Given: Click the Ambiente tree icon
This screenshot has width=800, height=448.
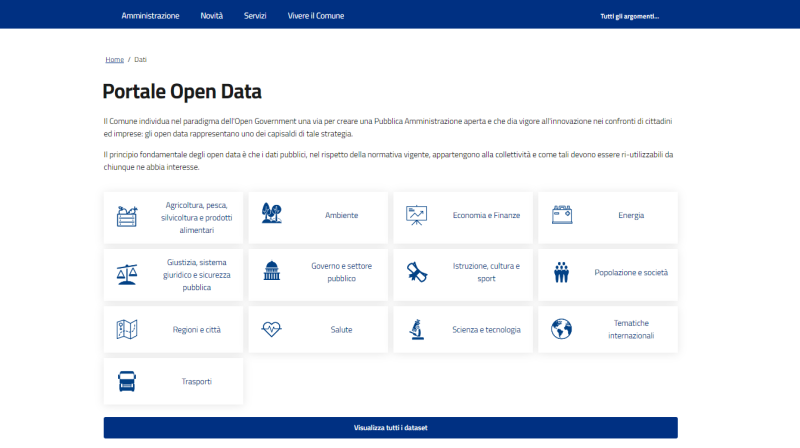Looking at the screenshot, I should [x=271, y=214].
